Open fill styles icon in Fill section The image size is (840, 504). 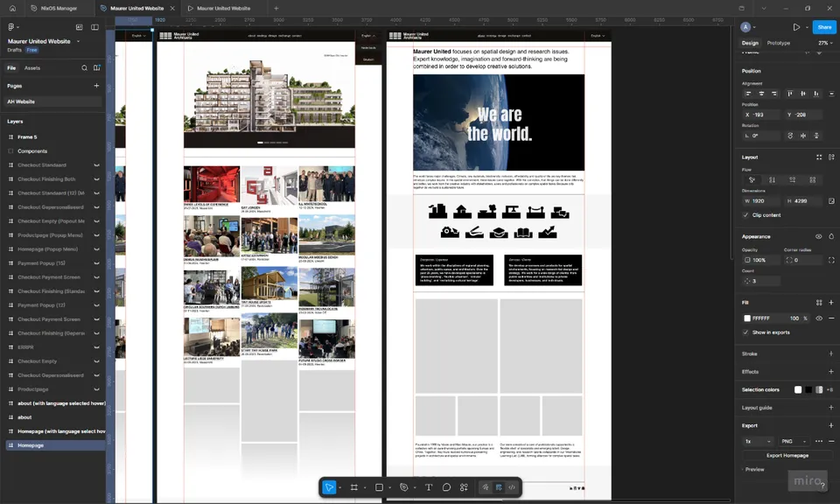point(819,302)
